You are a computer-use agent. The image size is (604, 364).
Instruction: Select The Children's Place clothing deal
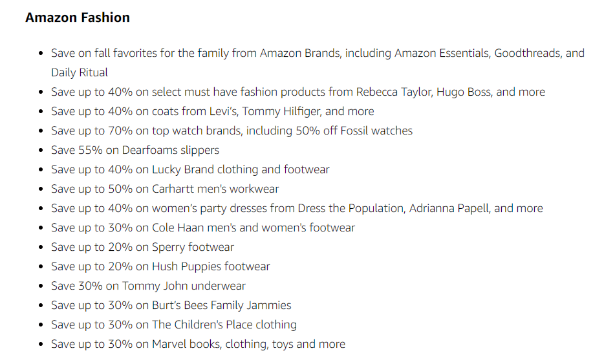174,325
